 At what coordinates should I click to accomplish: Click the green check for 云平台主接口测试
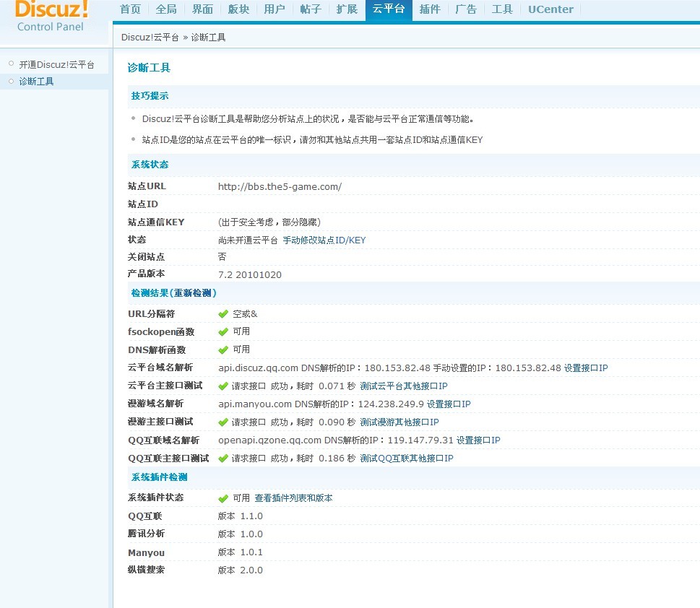point(223,386)
